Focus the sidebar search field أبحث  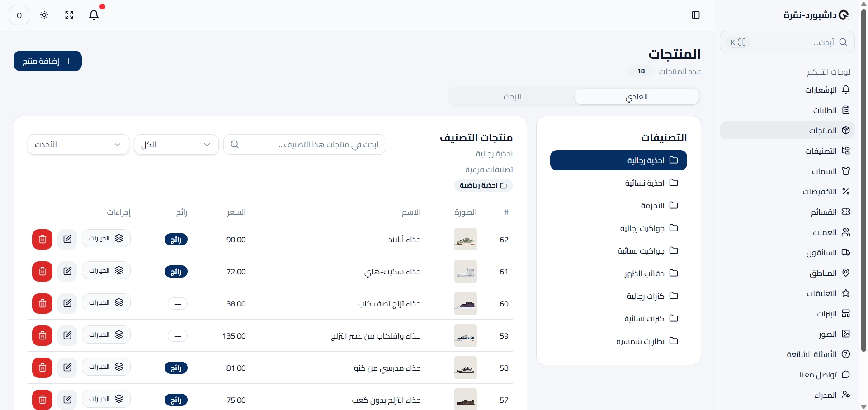(787, 42)
